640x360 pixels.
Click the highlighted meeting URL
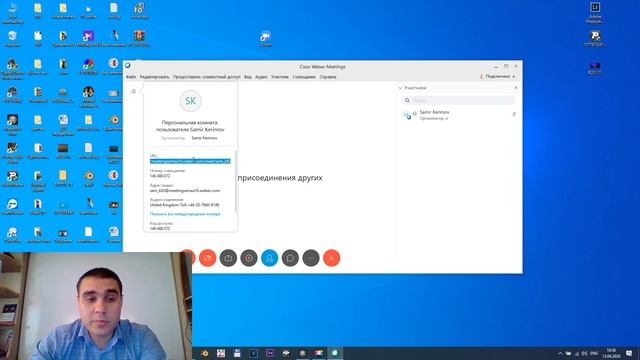coord(190,161)
